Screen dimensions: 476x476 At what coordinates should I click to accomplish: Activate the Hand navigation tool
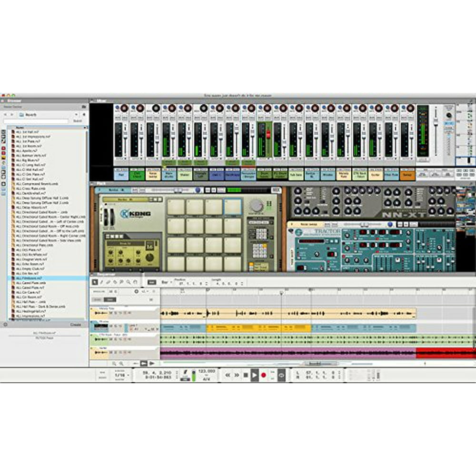[x=134, y=281]
